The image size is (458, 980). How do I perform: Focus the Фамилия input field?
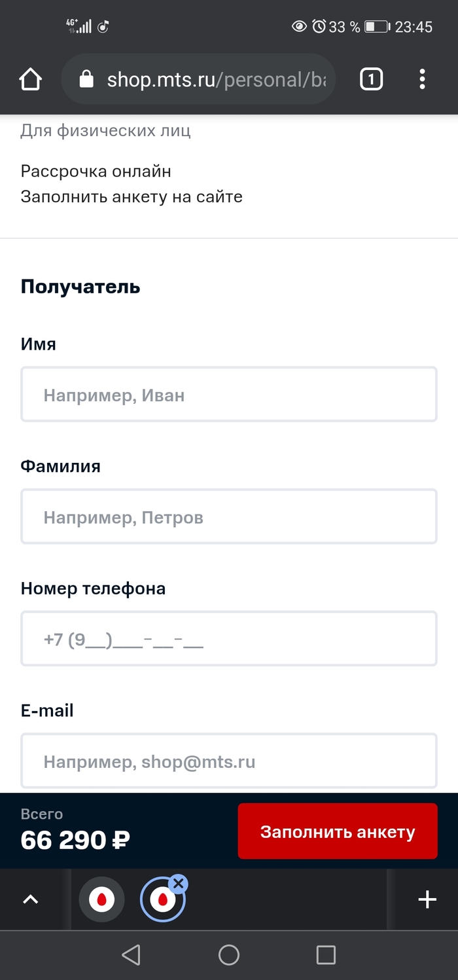tap(229, 517)
